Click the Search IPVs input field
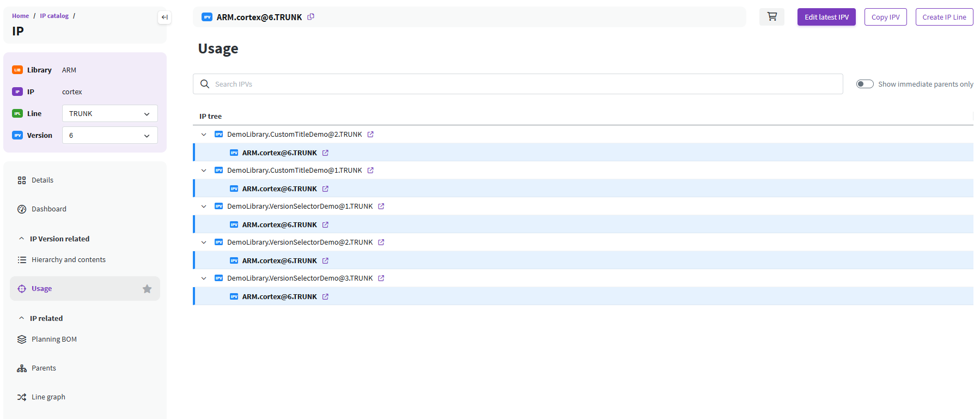 [518, 84]
